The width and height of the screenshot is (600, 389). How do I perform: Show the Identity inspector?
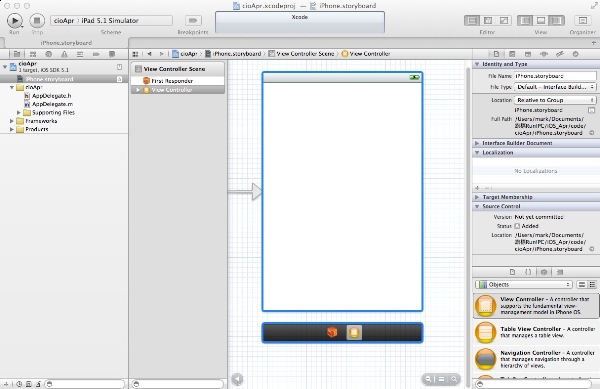[528, 54]
